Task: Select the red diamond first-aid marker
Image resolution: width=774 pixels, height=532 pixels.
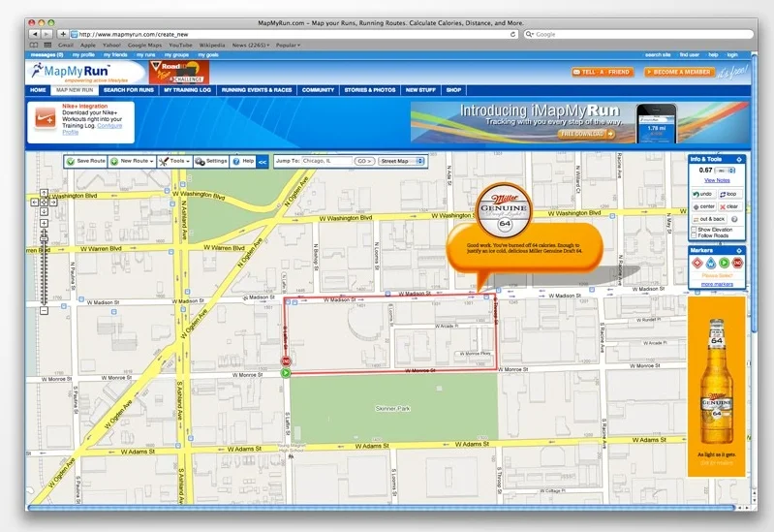Action: click(x=697, y=263)
